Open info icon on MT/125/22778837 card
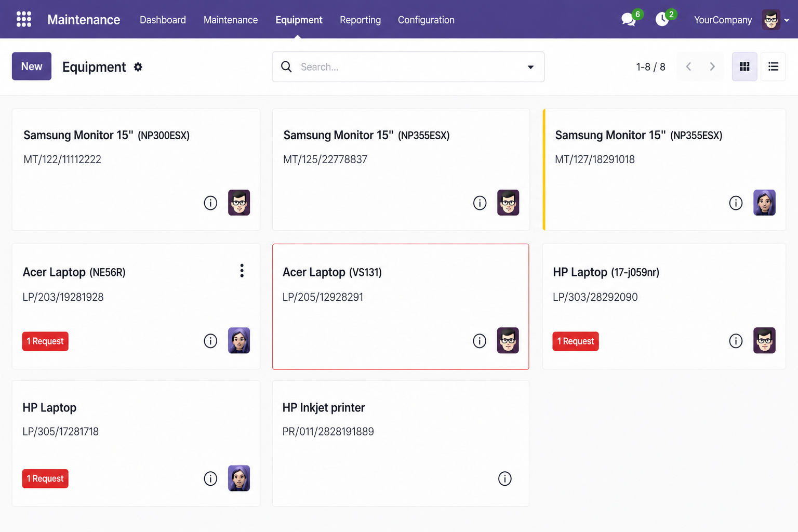Screen dimensions: 798x532 [x=480, y=203]
